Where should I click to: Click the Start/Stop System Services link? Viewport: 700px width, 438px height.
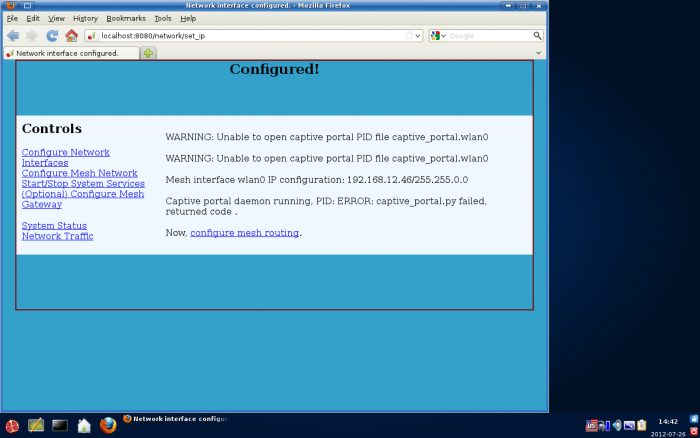pyautogui.click(x=83, y=184)
